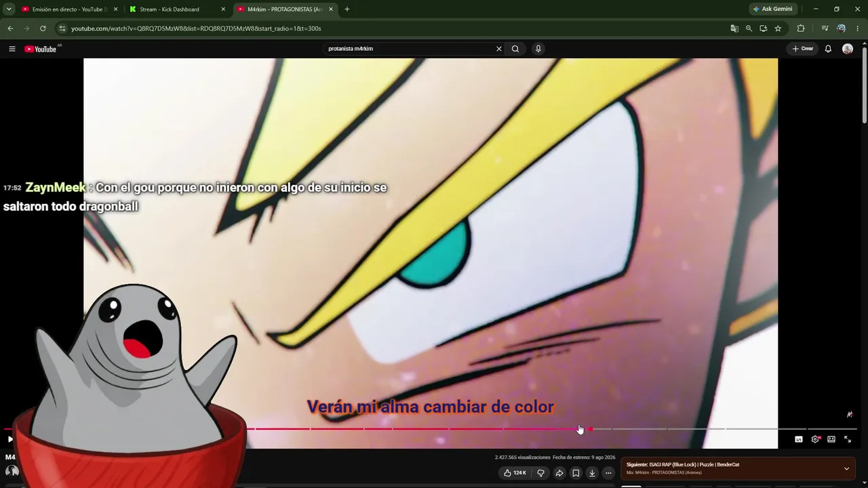Screen dimensions: 868x488
Task: Click the 2.427.565 visualizaciones count
Action: 523,457
